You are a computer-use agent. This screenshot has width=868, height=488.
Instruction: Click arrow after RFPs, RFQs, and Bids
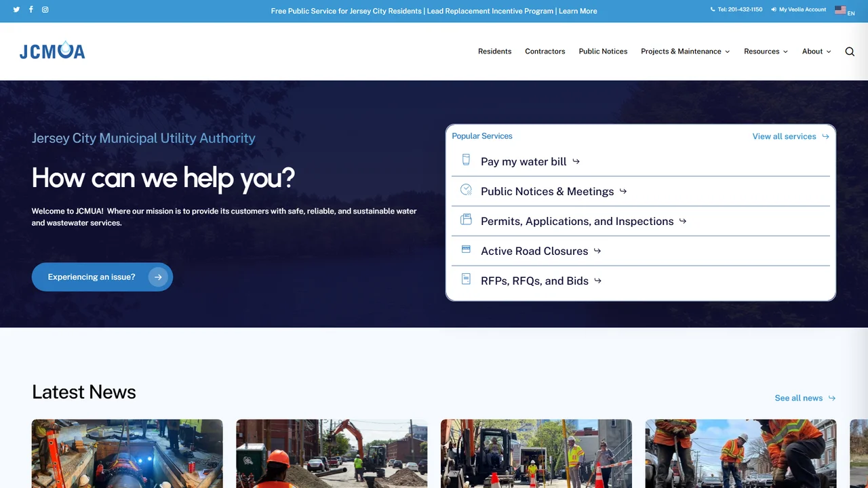point(597,281)
